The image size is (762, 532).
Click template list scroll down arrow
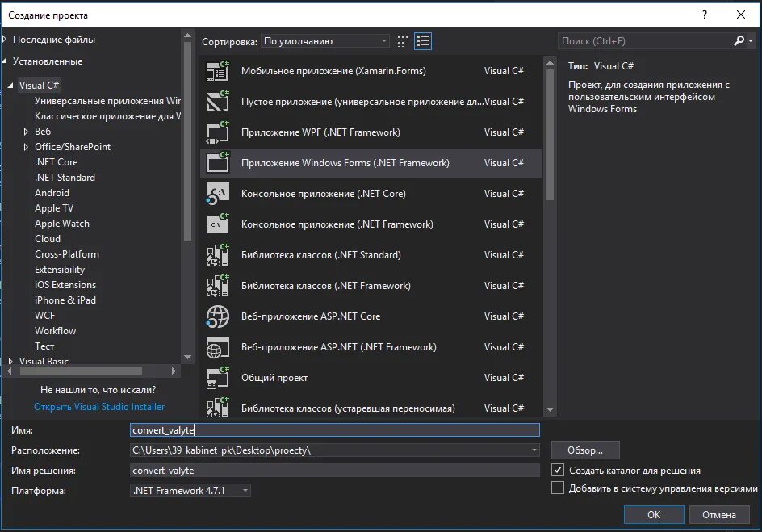click(551, 409)
